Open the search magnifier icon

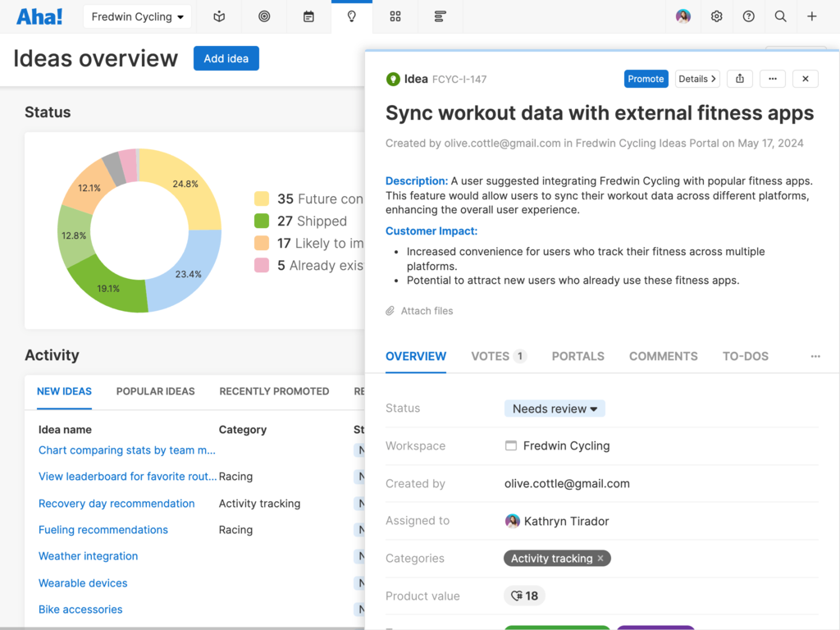click(x=781, y=16)
